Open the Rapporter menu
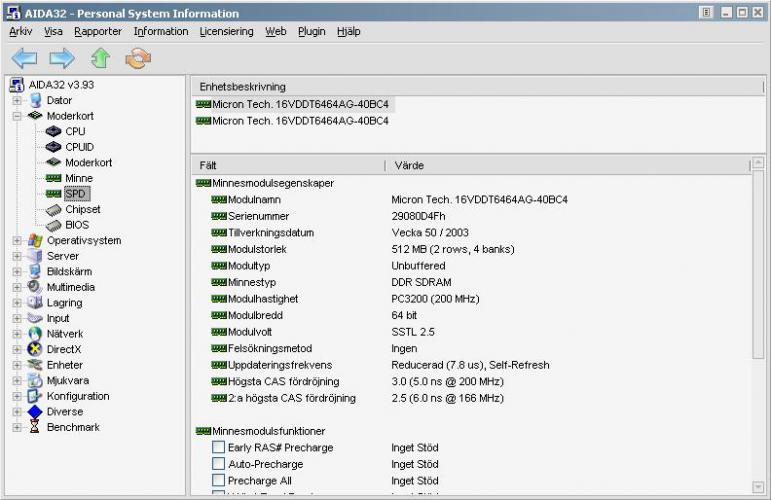Viewport: 771px width, 500px height. coord(98,31)
